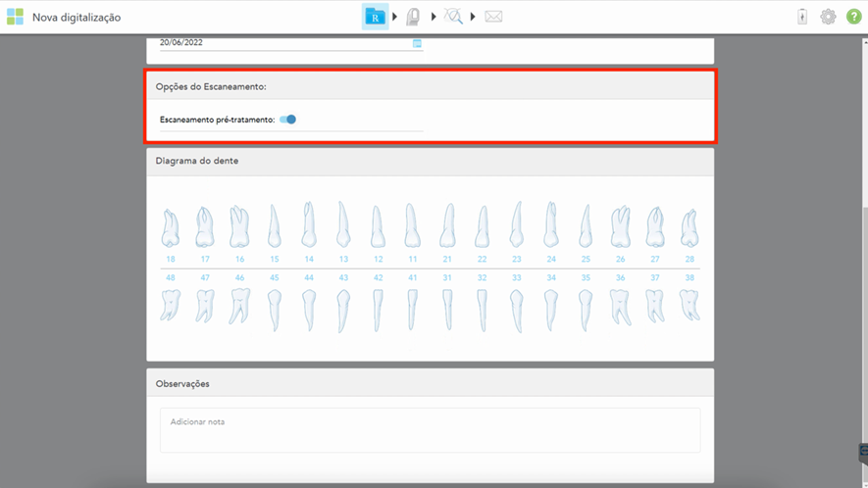Check the battery status icon
The width and height of the screenshot is (868, 488).
[802, 17]
